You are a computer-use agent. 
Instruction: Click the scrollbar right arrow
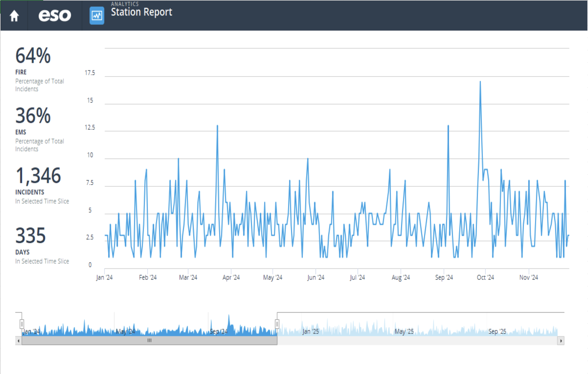point(561,341)
